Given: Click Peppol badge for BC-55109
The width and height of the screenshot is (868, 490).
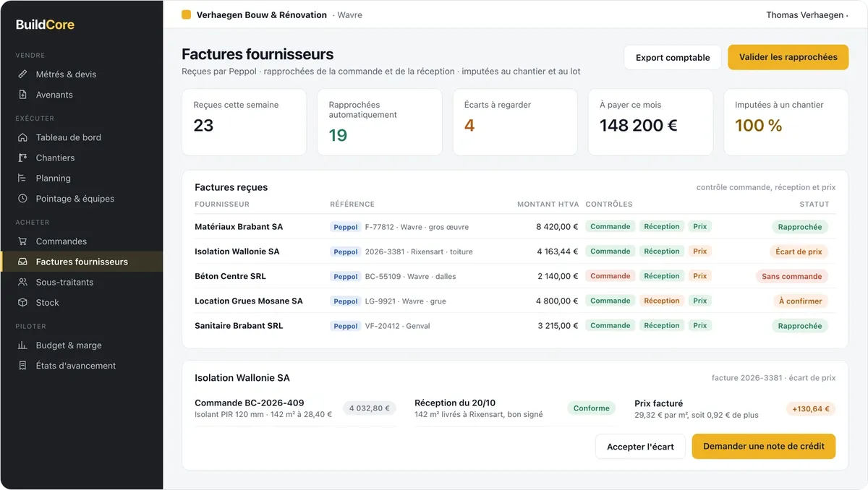Looking at the screenshot, I should pyautogui.click(x=346, y=276).
